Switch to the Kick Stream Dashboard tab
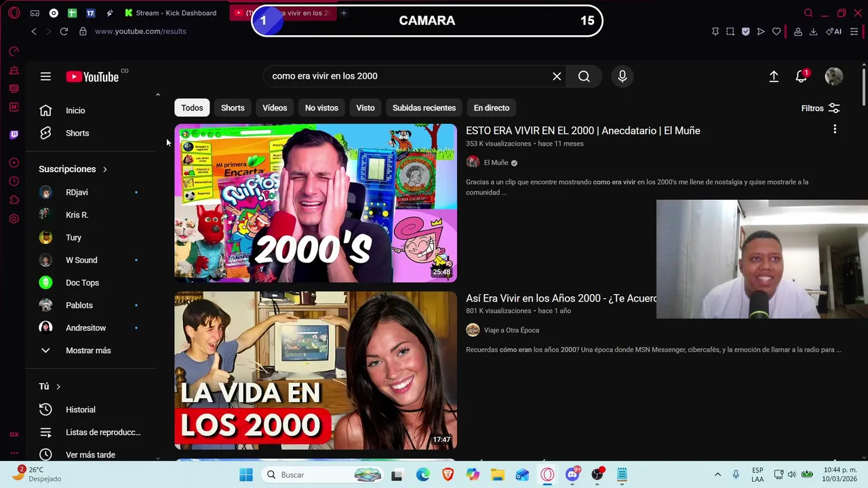 coord(171,13)
